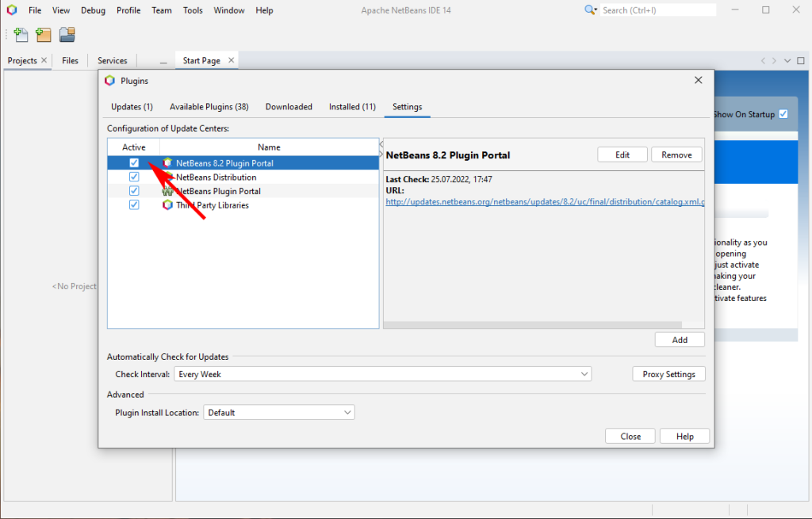Select the Settings tab
Screen dimensions: 812x519
(x=407, y=107)
